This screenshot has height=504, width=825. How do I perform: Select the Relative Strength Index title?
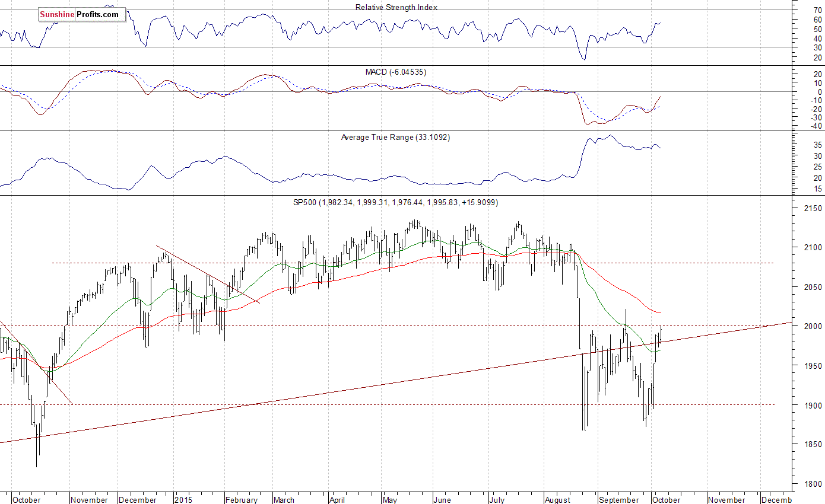pyautogui.click(x=396, y=7)
